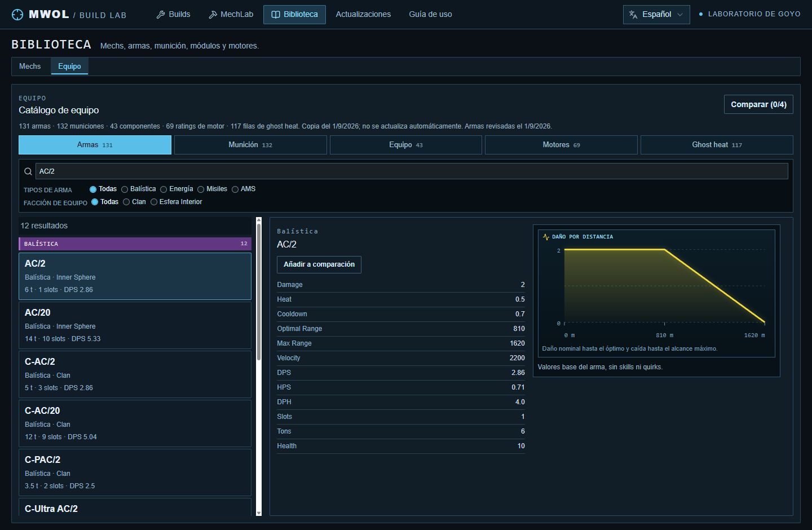The image size is (812, 530).
Task: Select the C-AC/2 weapon card
Action: (135, 374)
